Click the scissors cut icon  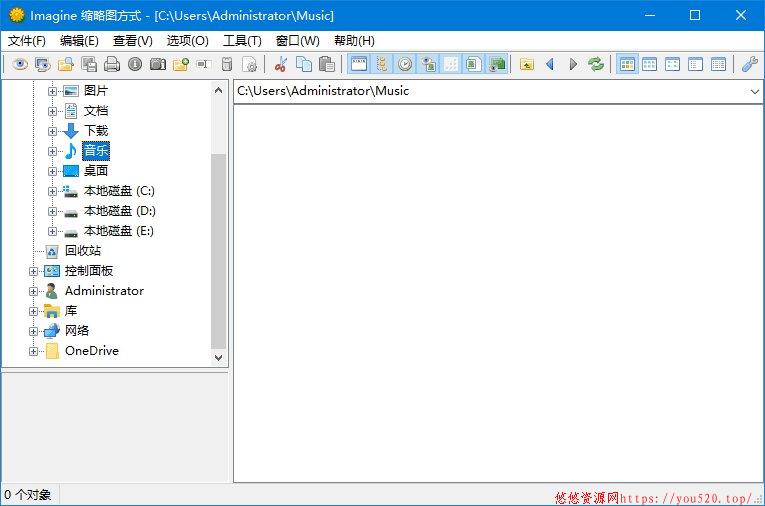pos(281,64)
